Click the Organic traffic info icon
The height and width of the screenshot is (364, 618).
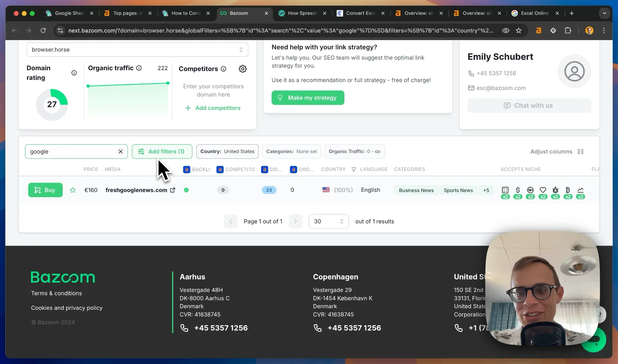[x=139, y=68]
